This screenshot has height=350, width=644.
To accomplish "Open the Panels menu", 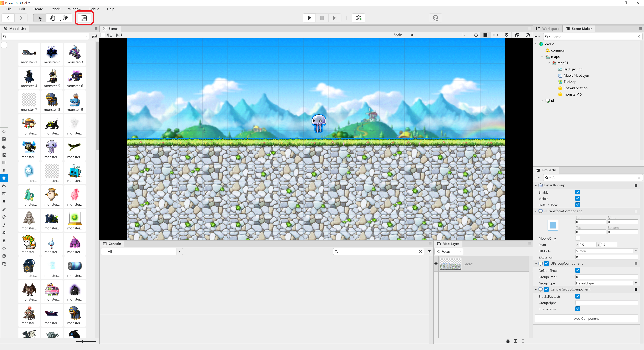I will 56,9.
